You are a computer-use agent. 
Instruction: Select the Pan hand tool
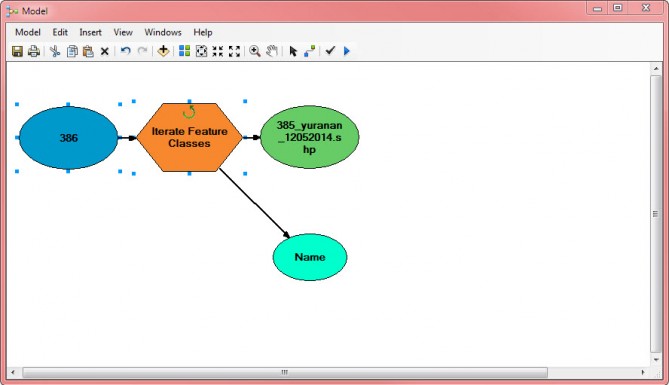[272, 51]
